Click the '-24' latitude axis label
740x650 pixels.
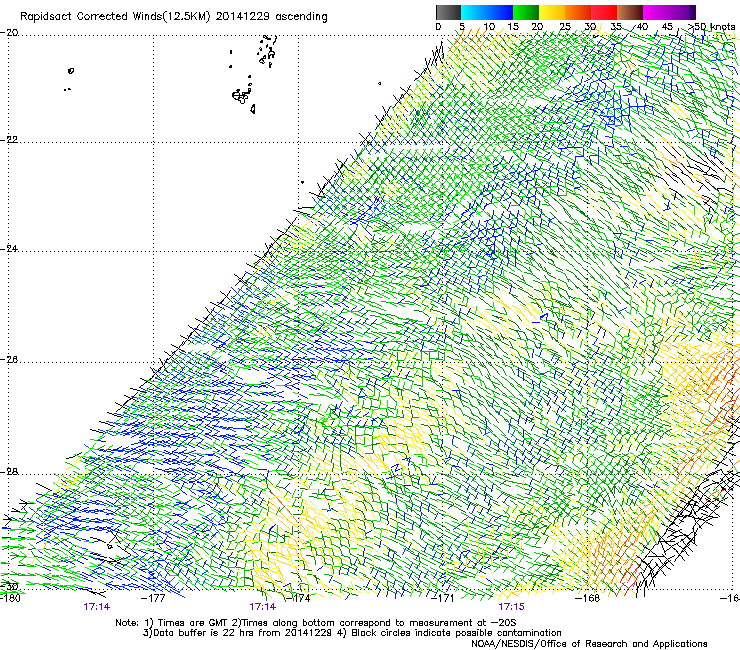(x=9, y=249)
